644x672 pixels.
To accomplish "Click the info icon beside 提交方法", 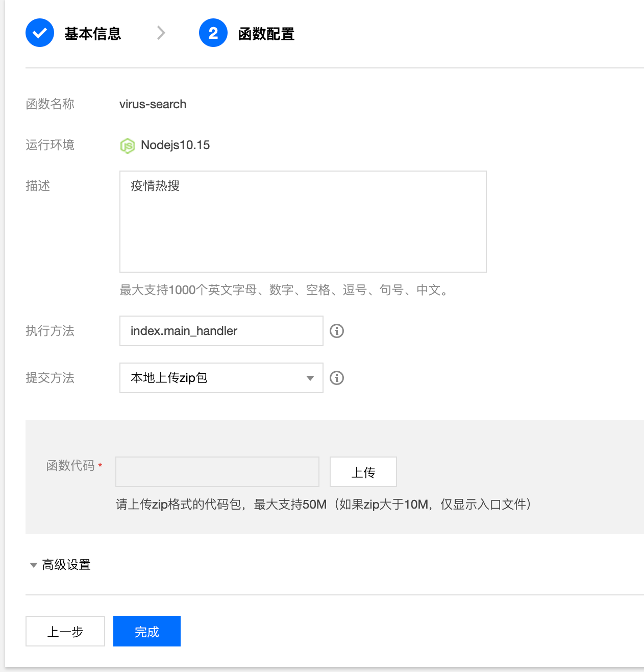I will 336,378.
